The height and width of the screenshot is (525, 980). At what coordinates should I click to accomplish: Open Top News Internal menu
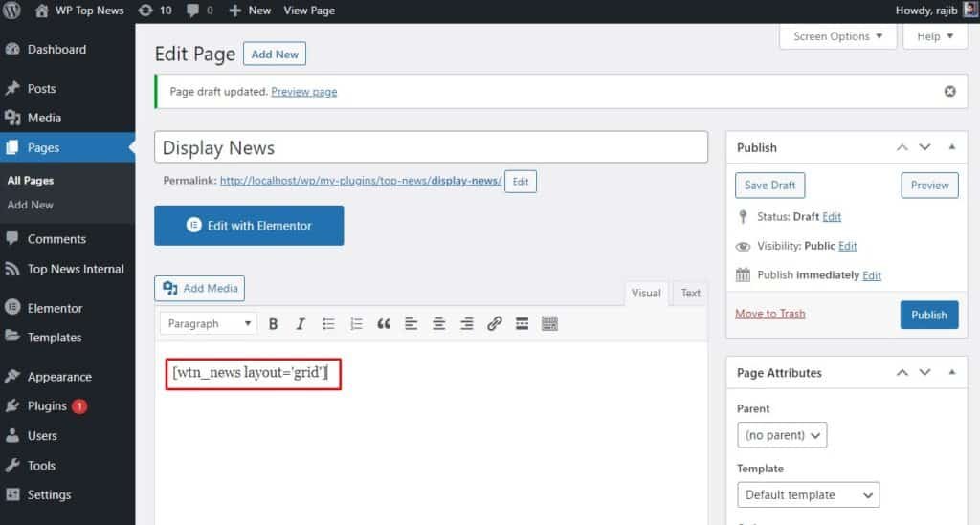(x=75, y=269)
